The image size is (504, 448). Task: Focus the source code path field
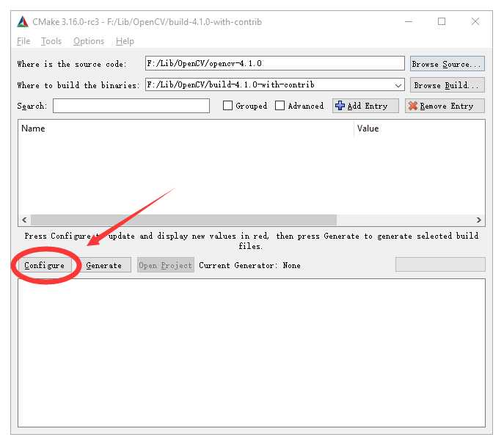tap(275, 63)
